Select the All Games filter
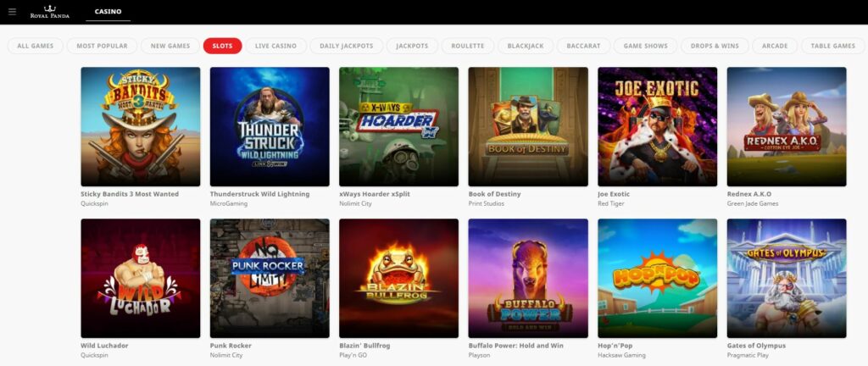 [36, 46]
